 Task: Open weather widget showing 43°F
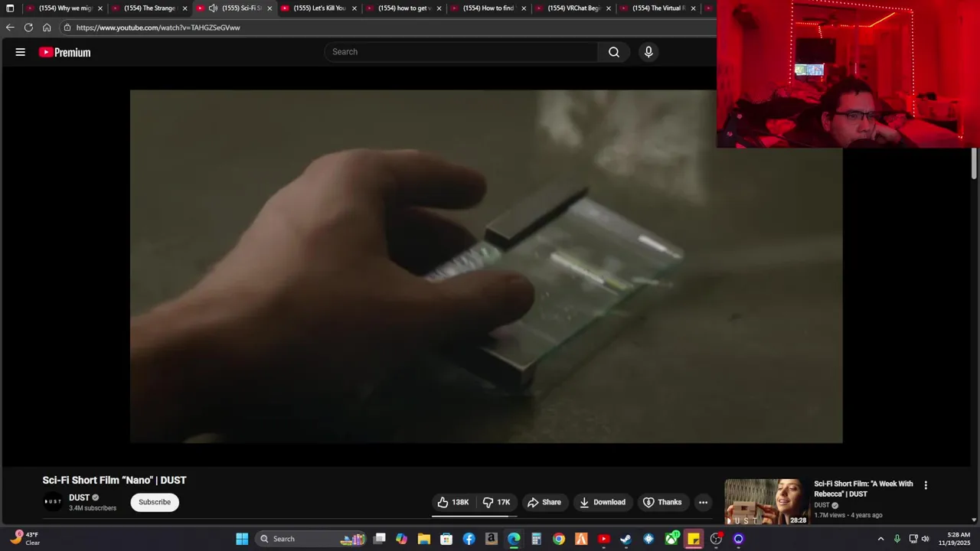coord(24,539)
